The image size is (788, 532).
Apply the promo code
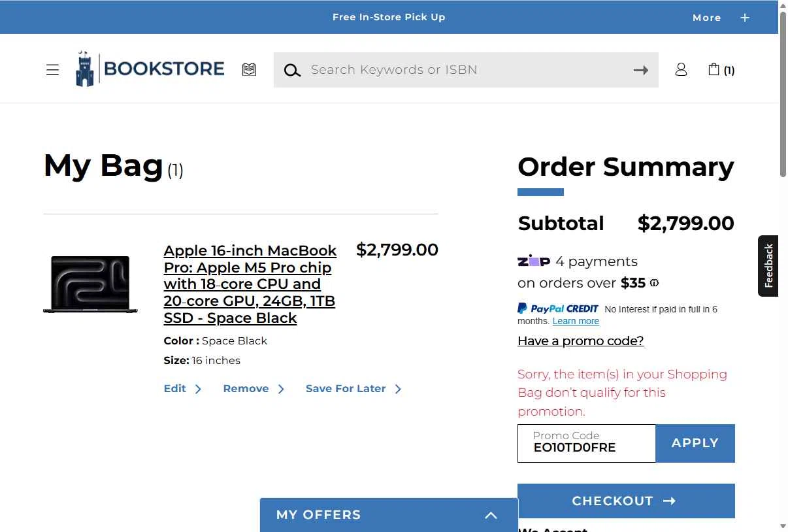click(695, 443)
